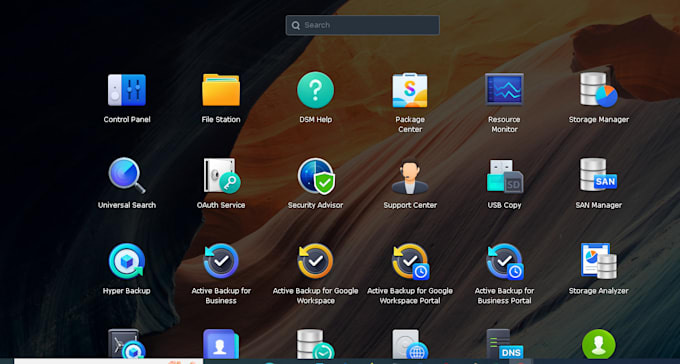Open Control Panel from the main menu

(x=127, y=90)
